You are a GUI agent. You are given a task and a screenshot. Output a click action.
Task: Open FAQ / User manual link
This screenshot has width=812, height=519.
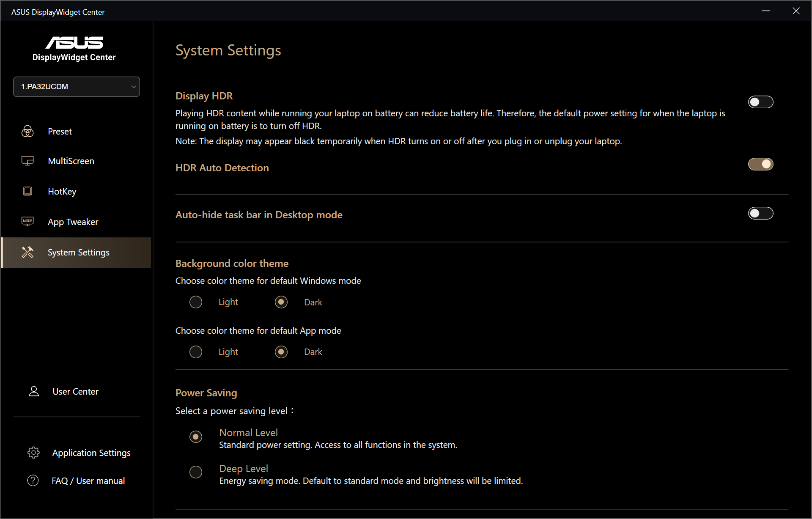(x=88, y=481)
